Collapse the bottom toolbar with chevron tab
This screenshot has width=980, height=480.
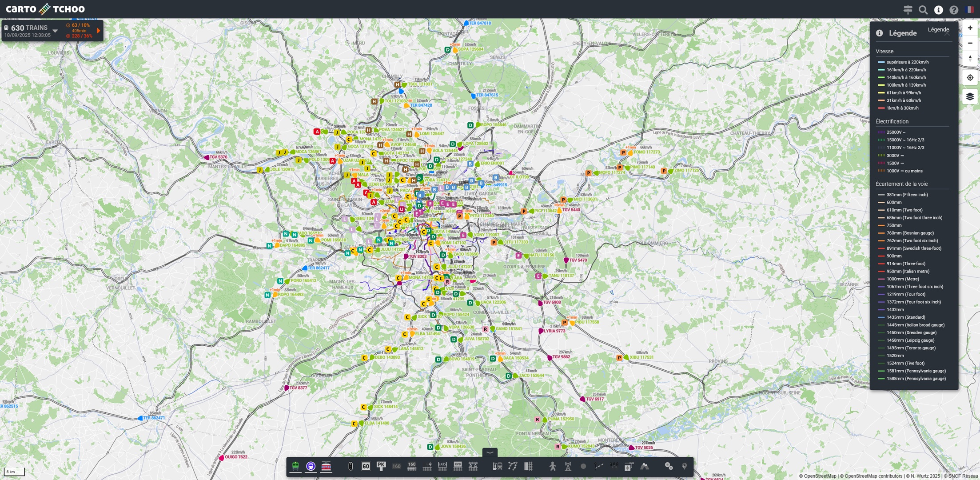pyautogui.click(x=490, y=452)
